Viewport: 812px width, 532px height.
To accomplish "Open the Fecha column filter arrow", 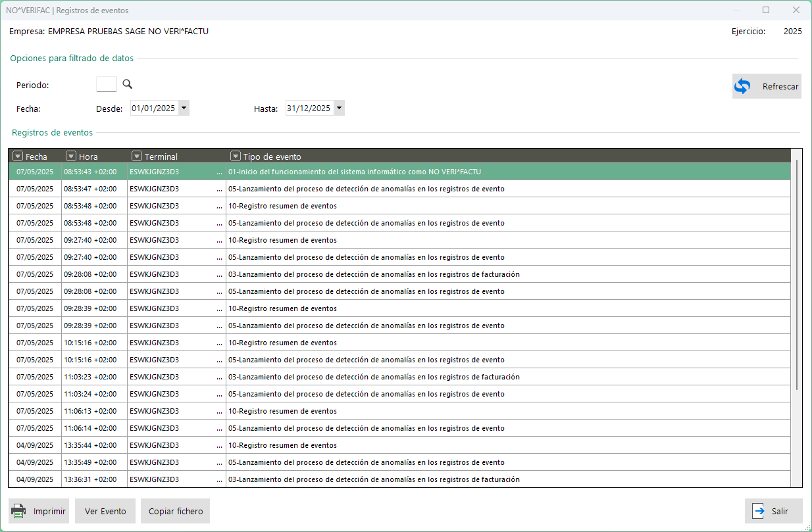I will 18,157.
